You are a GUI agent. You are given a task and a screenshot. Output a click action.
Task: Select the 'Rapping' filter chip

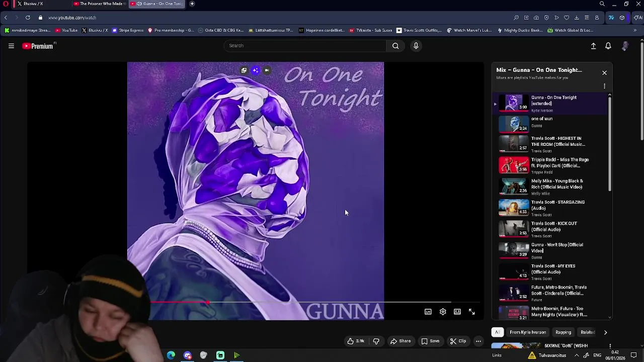pyautogui.click(x=563, y=332)
